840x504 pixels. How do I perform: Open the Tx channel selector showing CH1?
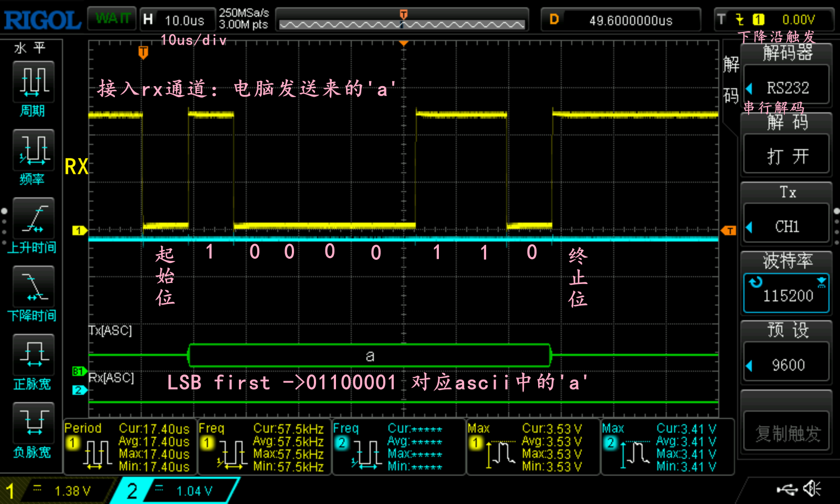tap(786, 226)
